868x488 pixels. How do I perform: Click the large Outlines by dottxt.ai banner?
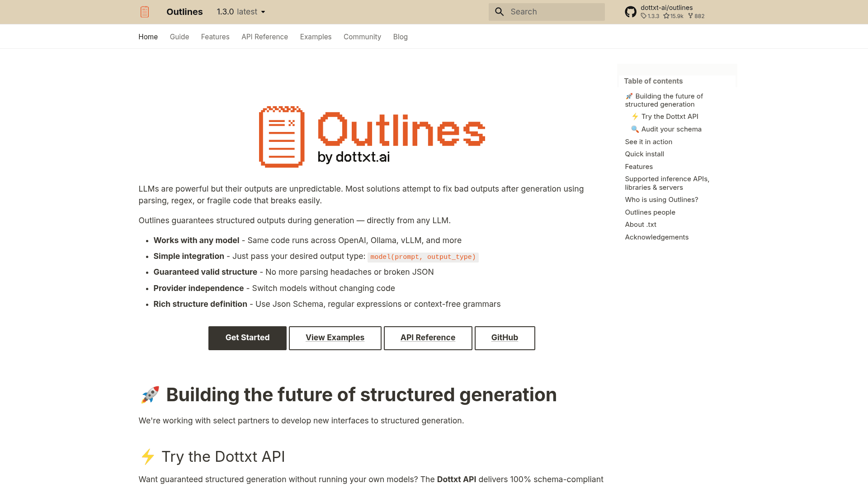372,136
